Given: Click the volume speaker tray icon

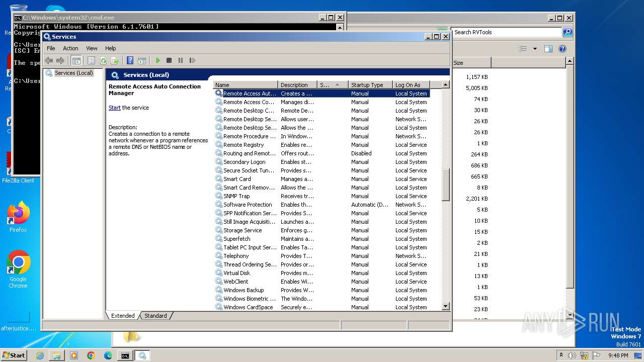Looking at the screenshot, I should [x=572, y=355].
